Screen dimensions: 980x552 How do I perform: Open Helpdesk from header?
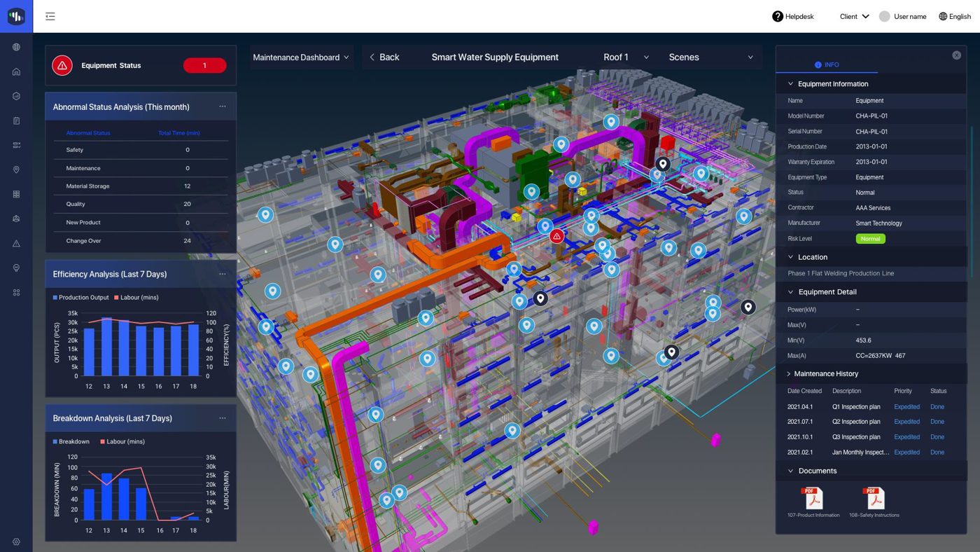[792, 16]
